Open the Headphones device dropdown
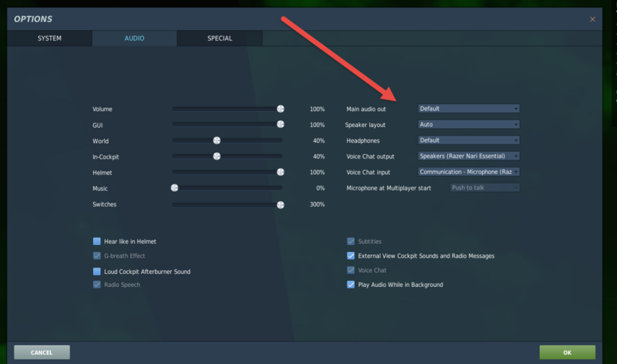The height and width of the screenshot is (364, 617). 468,140
